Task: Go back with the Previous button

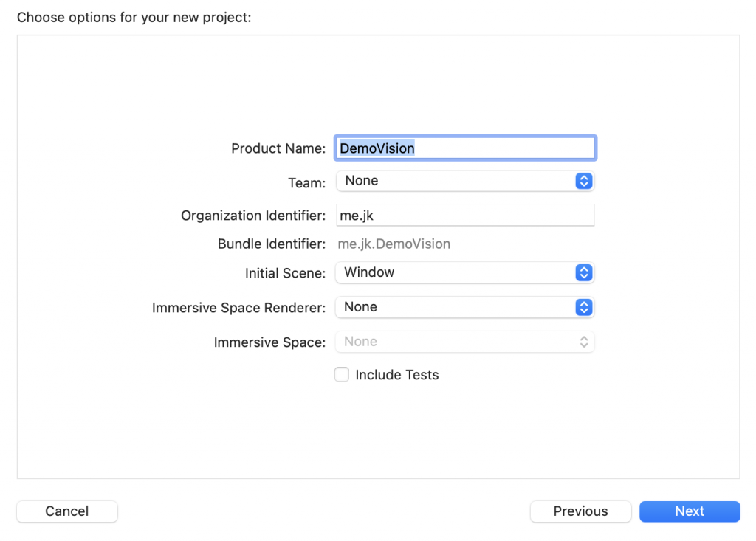Action: 580,511
